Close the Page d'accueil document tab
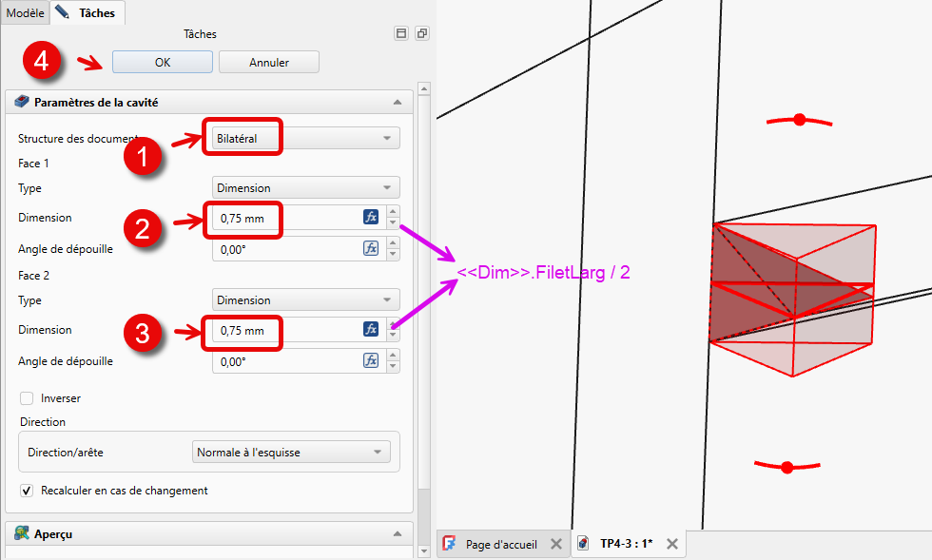The image size is (932, 560). click(556, 544)
